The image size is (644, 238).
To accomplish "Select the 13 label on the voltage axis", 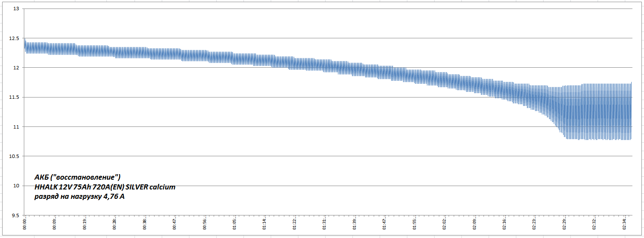I will (x=17, y=9).
